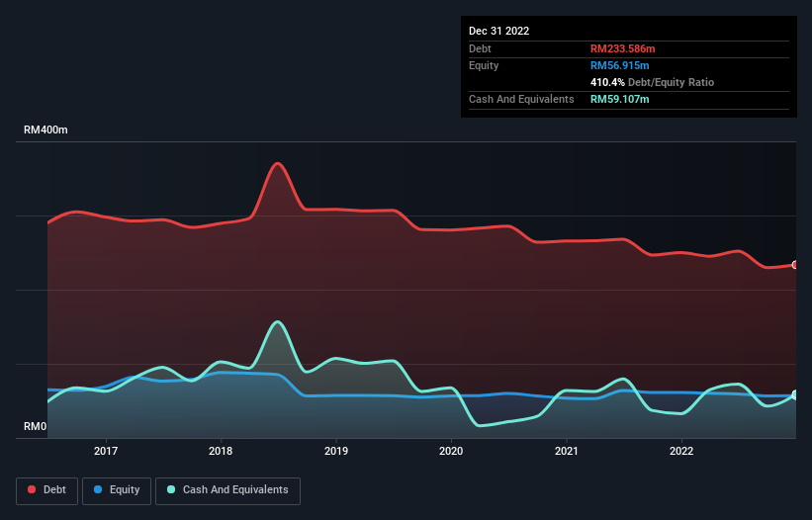Click the 410.4% Debt/Equity Ratio text
The width and height of the screenshot is (812, 520).
click(x=652, y=82)
